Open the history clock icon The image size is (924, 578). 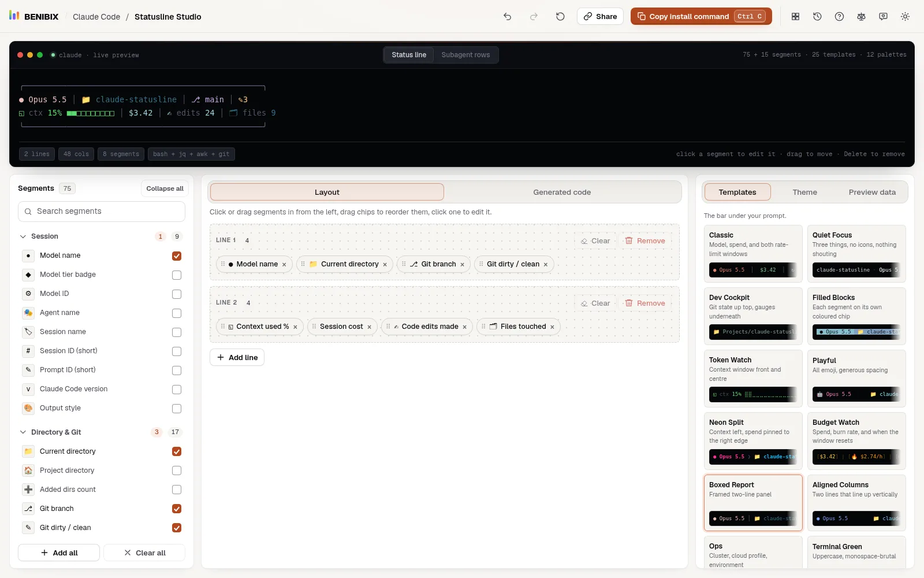click(x=817, y=17)
